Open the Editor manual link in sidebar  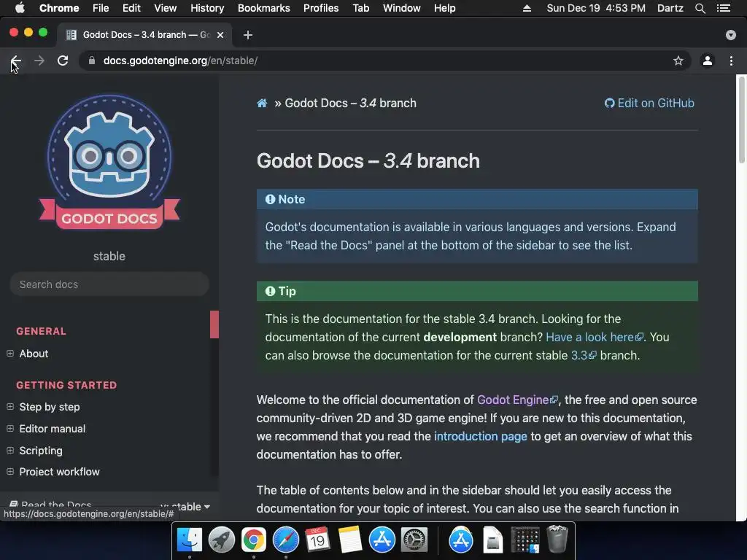[53, 429]
